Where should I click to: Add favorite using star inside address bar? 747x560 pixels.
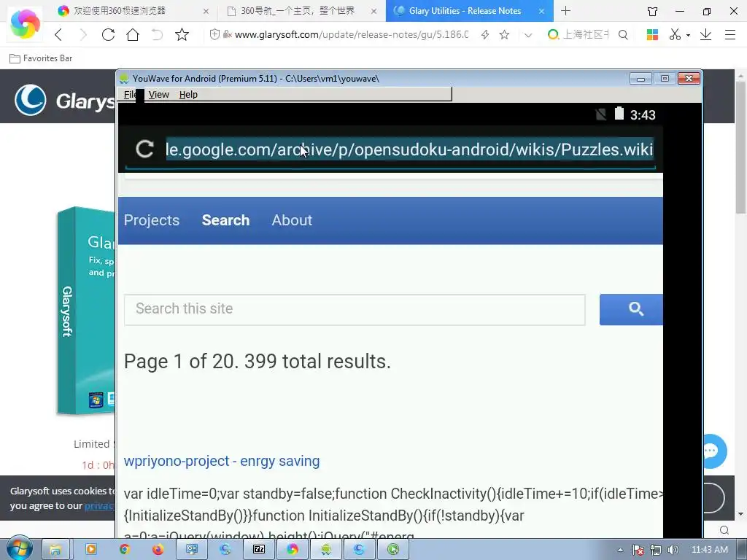pos(505,34)
